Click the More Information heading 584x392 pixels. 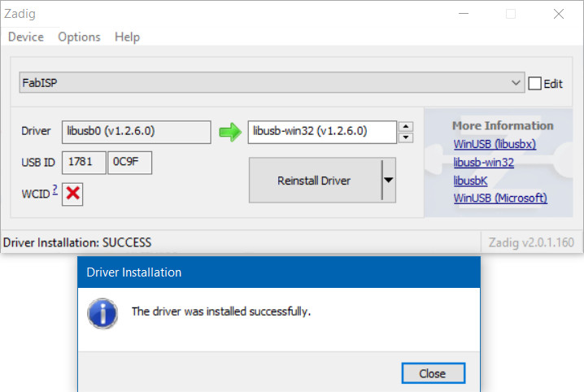[503, 125]
